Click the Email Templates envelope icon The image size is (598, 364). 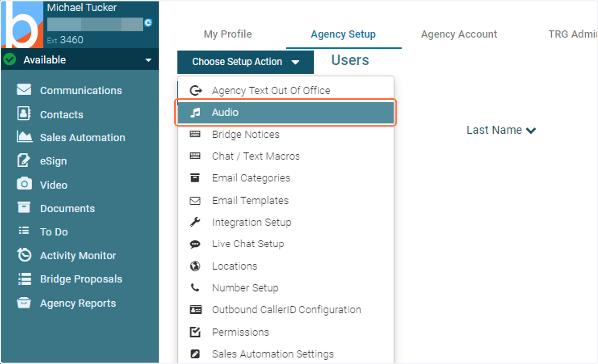click(195, 201)
